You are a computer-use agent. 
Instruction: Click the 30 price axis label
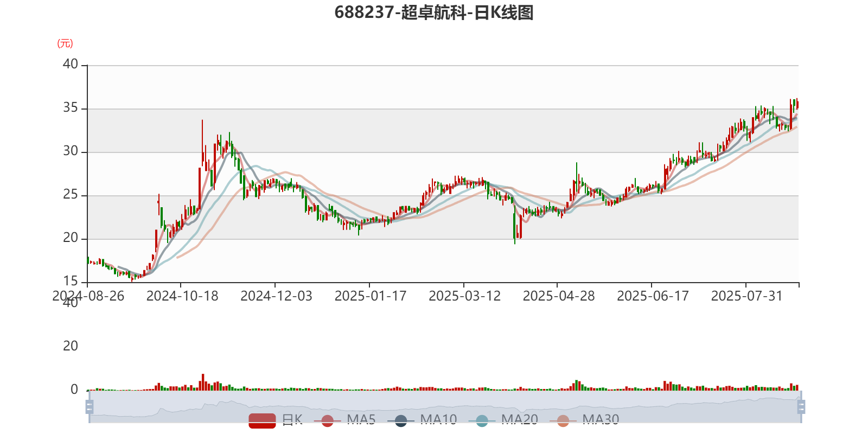click(x=71, y=151)
